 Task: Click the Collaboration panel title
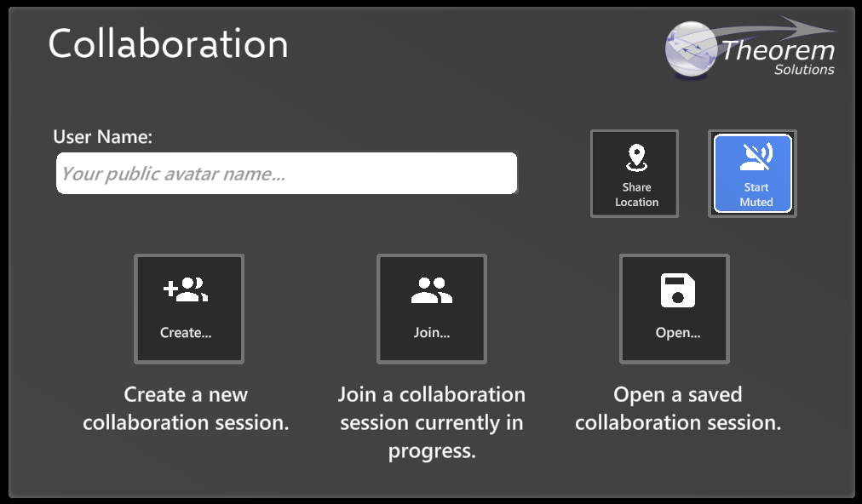click(168, 43)
